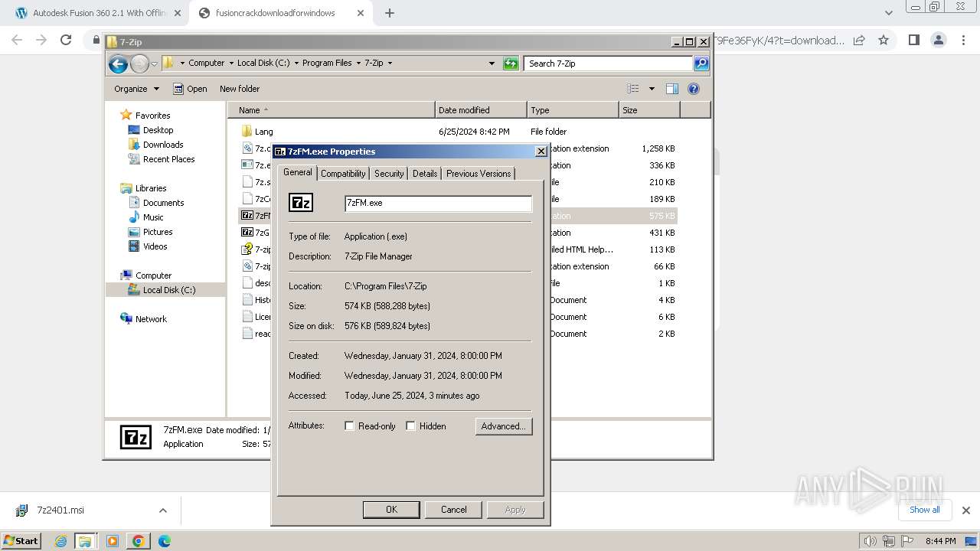Select the 7zG file icon in list
Viewport: 980px width, 551px height.
click(247, 233)
